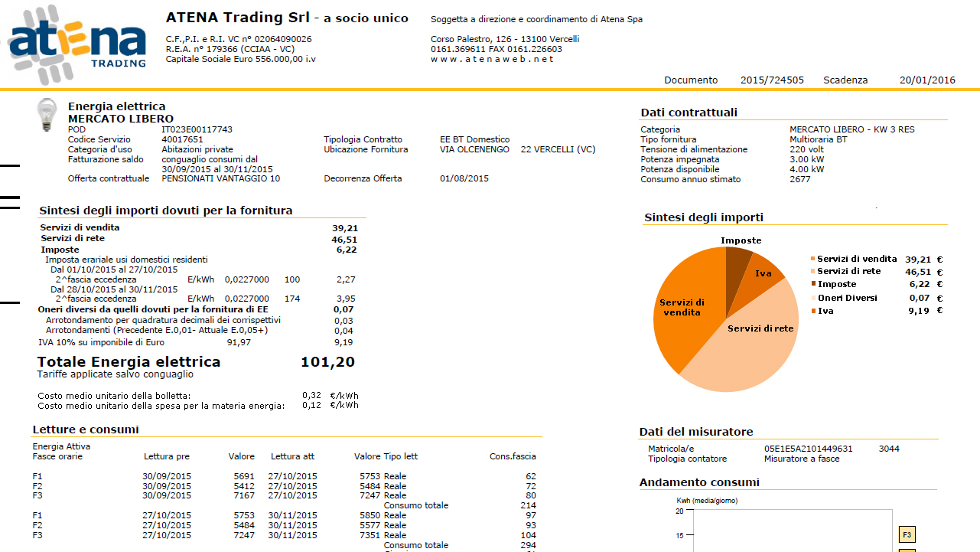980x552 pixels.
Task: Click the Lettura pre column header
Action: (x=167, y=456)
